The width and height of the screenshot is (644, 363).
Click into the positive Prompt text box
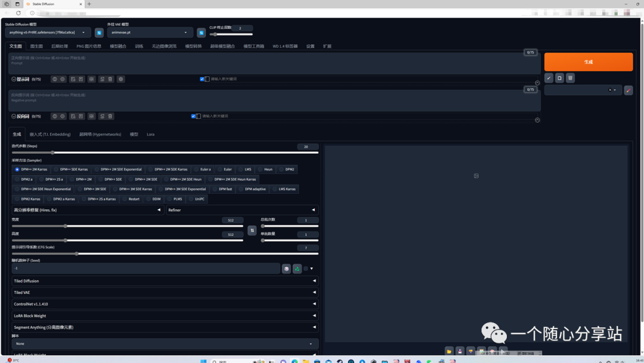[274, 64]
